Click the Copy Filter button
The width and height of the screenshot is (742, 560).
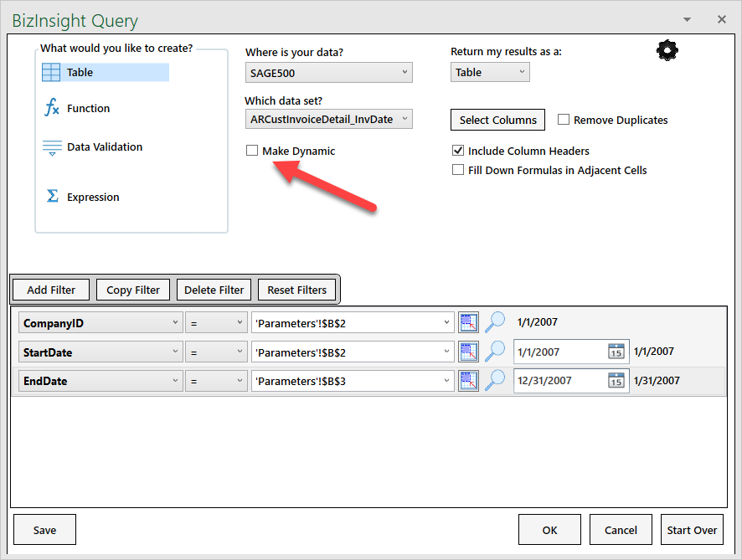pos(133,290)
